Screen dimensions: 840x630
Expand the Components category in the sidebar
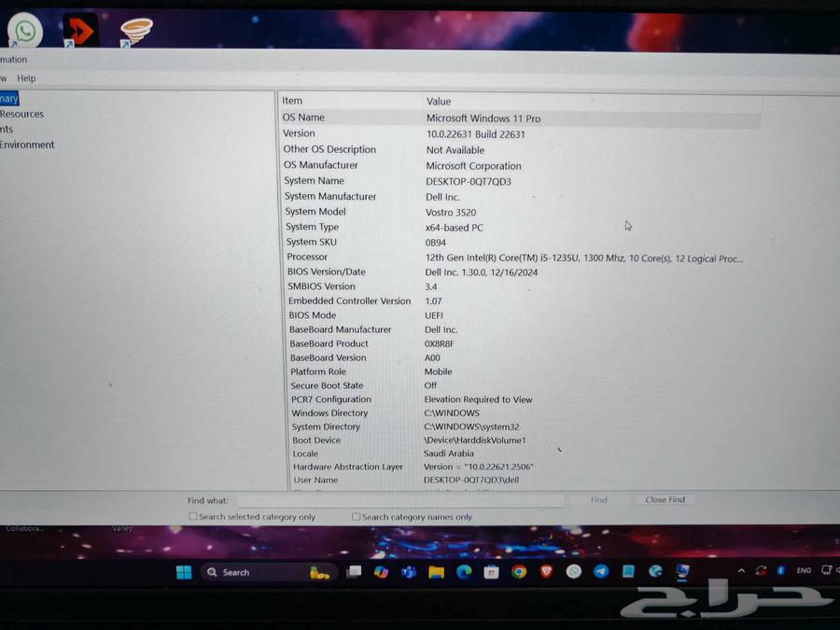(7, 129)
